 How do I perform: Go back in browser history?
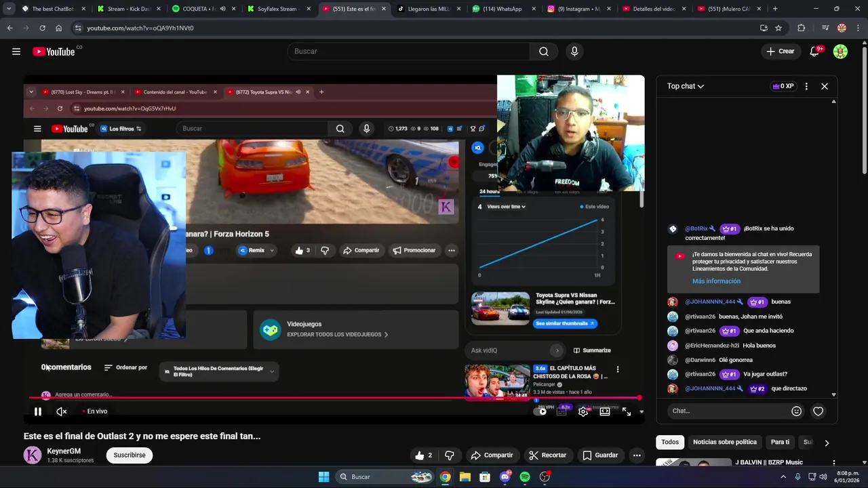(x=9, y=28)
